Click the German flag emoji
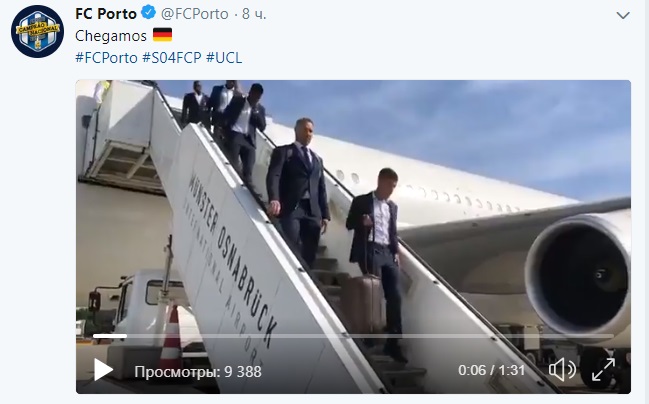The image size is (649, 404). [x=162, y=35]
